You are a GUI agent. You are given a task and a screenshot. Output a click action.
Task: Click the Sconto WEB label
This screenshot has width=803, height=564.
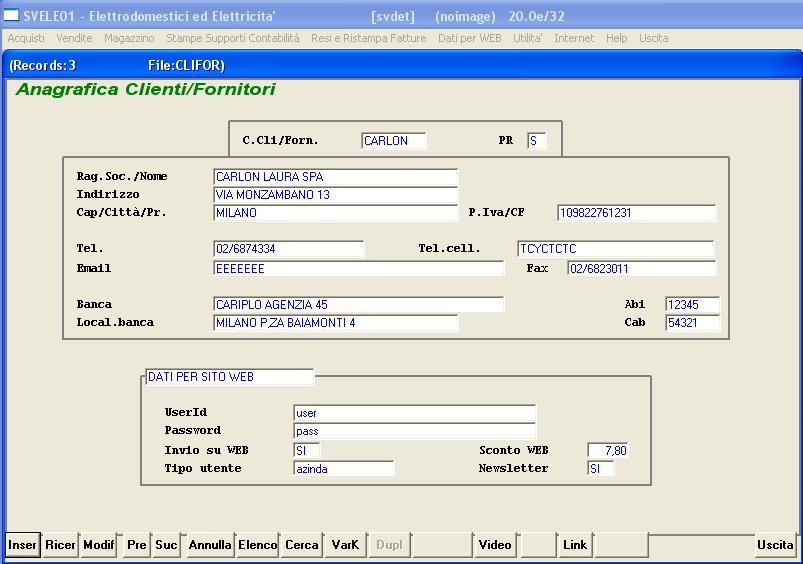pos(514,450)
